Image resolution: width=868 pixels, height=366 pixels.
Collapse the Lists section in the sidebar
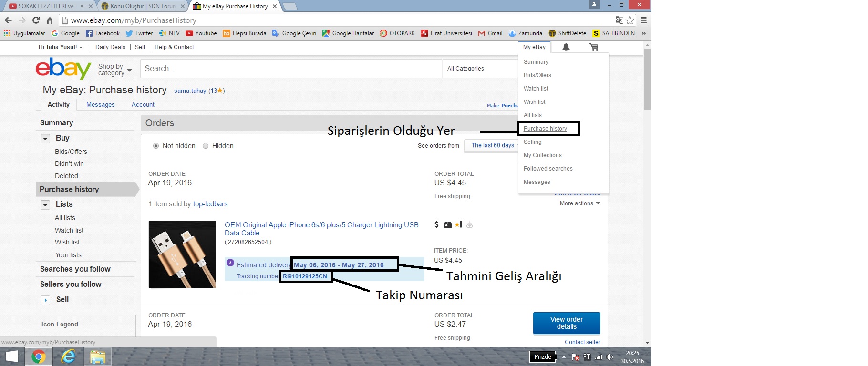click(x=45, y=205)
